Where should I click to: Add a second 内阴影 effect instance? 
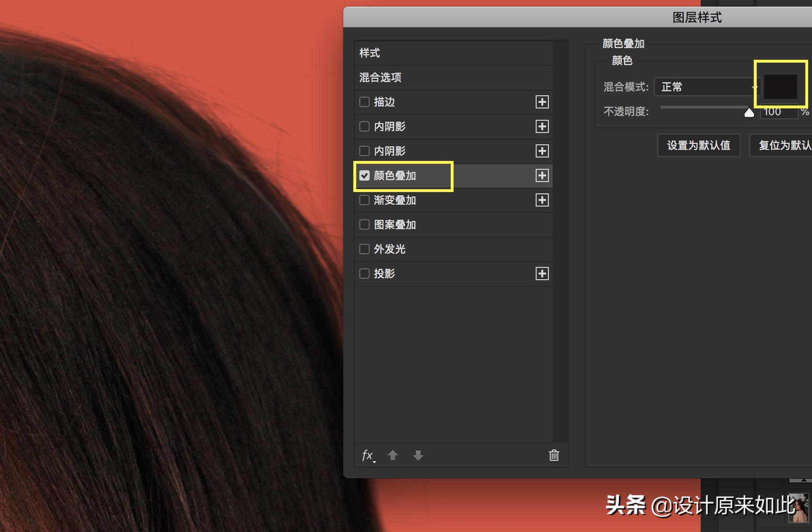tap(542, 126)
